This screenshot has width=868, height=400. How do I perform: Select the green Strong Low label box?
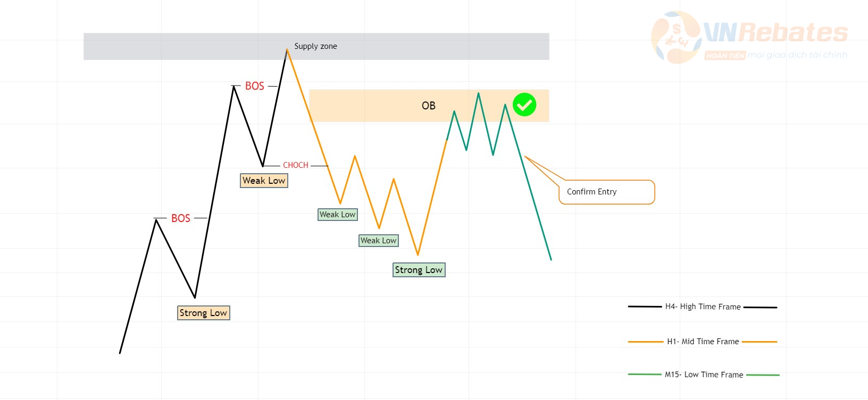(419, 270)
